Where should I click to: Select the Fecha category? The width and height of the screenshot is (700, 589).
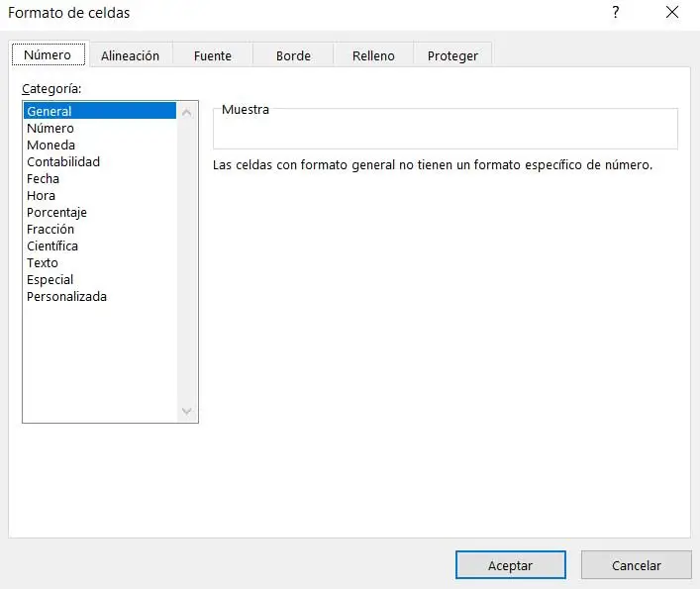click(100, 178)
